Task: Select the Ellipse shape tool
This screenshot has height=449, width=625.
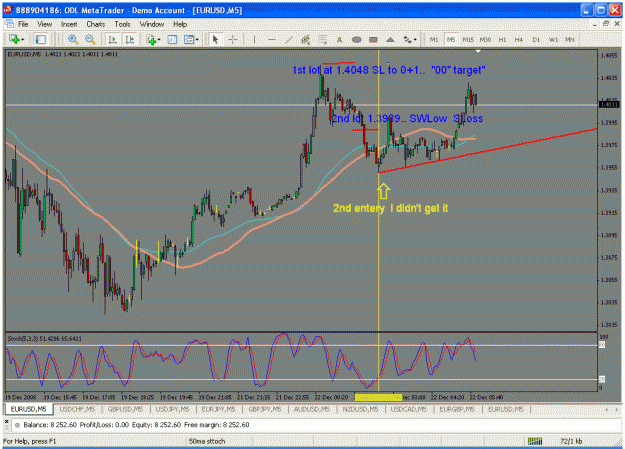Action: 357,39
